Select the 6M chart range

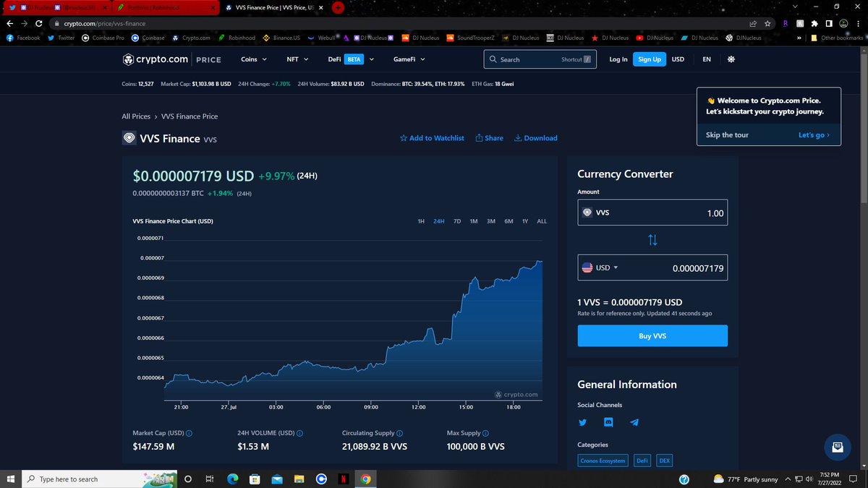(509, 221)
